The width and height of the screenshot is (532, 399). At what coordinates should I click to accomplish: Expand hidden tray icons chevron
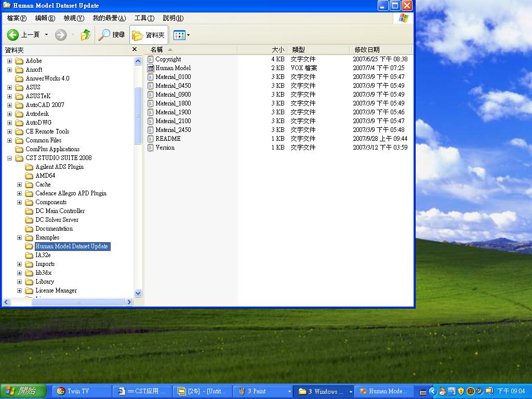coord(432,392)
